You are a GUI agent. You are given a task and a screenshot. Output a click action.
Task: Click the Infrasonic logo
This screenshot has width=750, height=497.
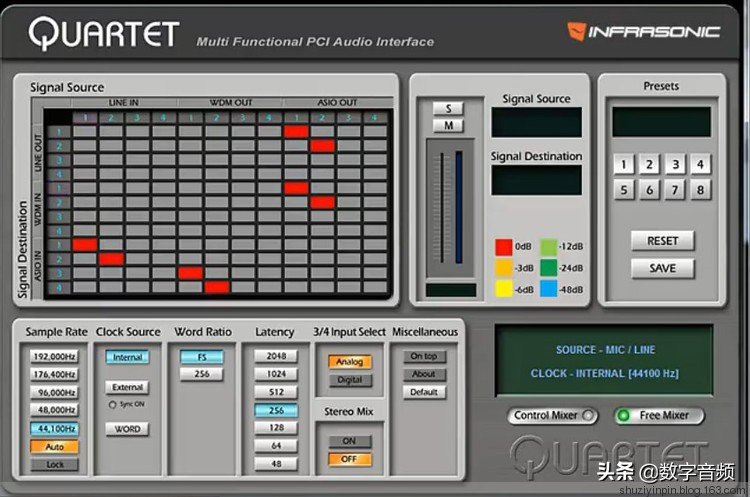pyautogui.click(x=643, y=31)
